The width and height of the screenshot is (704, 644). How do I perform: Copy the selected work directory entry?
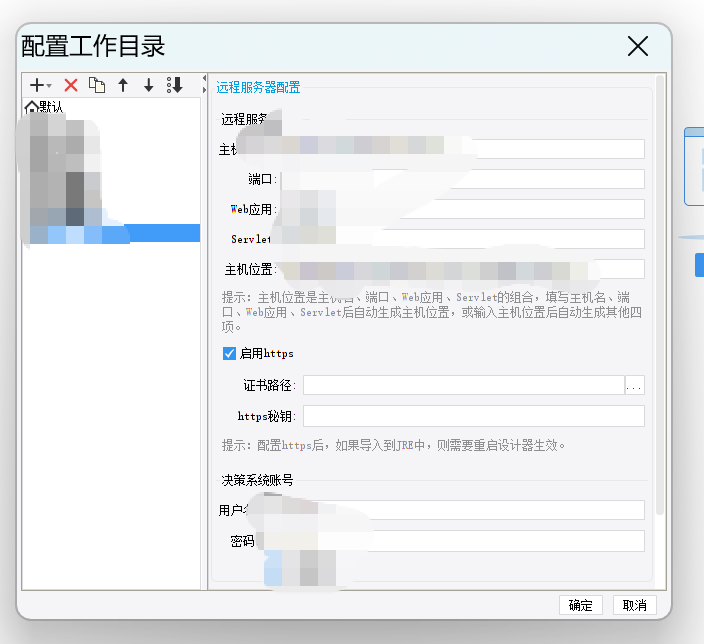(x=97, y=85)
